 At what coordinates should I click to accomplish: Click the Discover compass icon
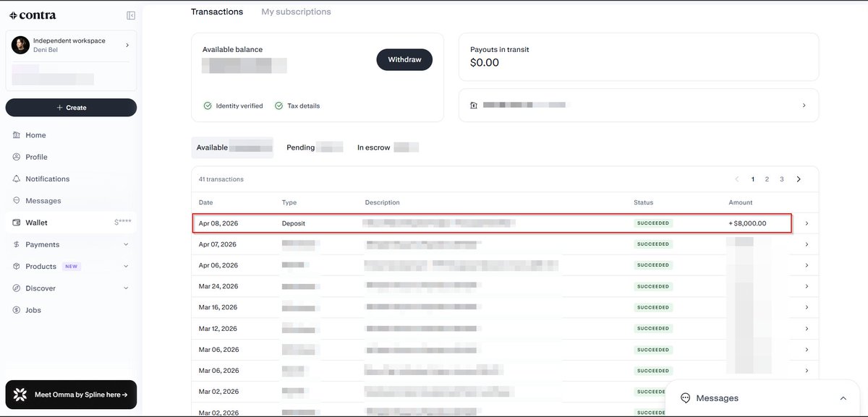pos(17,288)
